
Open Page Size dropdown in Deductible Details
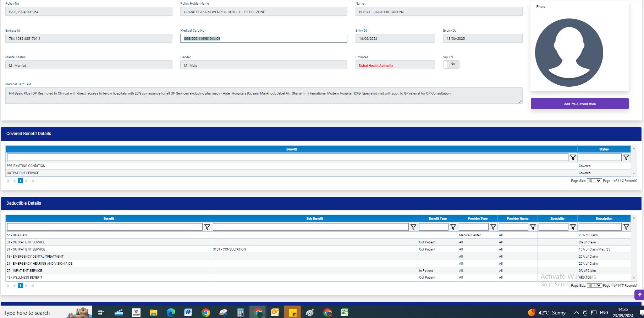click(594, 285)
